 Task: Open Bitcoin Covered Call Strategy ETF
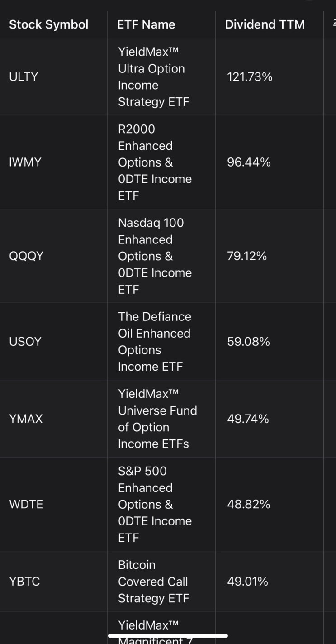tap(153, 582)
